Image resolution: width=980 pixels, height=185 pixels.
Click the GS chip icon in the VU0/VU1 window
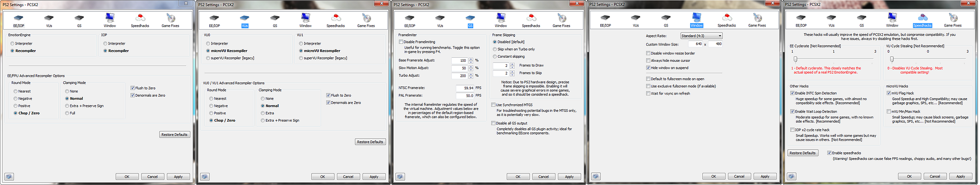tap(275, 18)
